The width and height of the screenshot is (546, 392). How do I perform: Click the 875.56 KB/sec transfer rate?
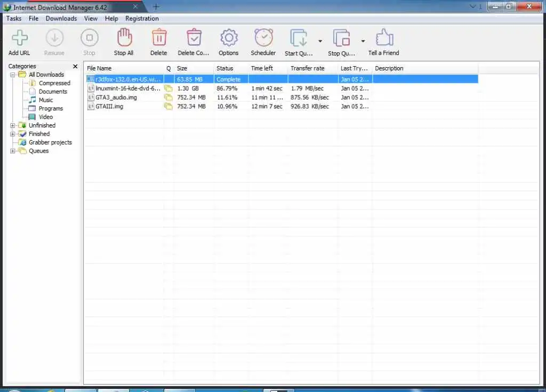click(310, 98)
